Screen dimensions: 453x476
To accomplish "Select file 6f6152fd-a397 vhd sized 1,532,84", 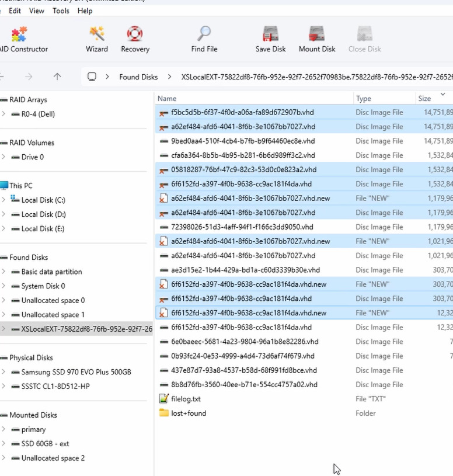I will coord(304,184).
